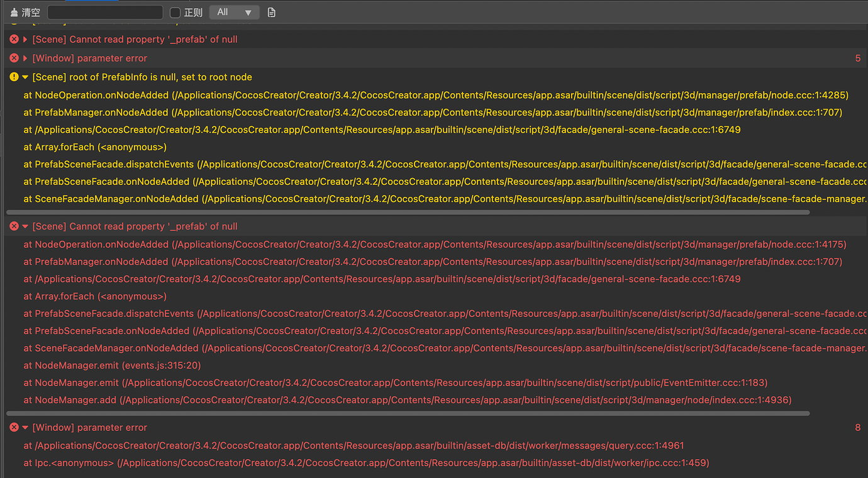Click horizontal scrollbar under error stack trace
This screenshot has width=868, height=478.
click(x=408, y=413)
